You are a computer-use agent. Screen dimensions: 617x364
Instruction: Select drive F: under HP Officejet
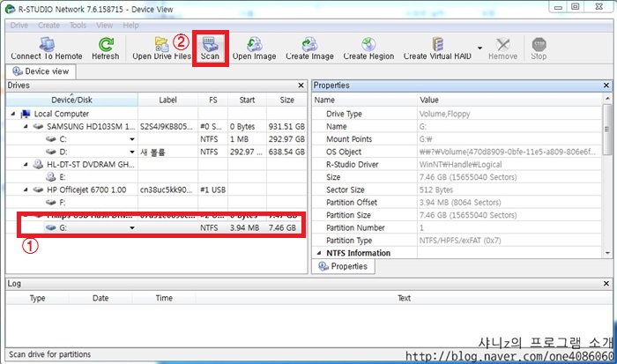click(63, 202)
